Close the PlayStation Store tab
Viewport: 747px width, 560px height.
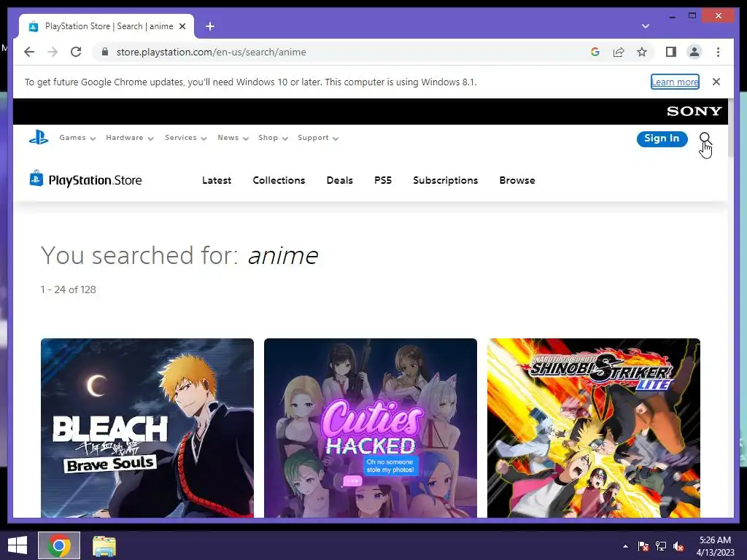[x=182, y=26]
